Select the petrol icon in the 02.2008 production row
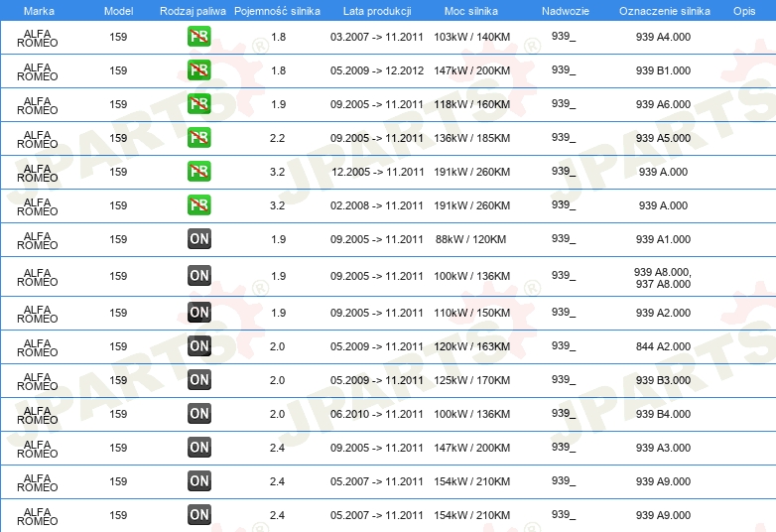The height and width of the screenshot is (532, 776). click(198, 204)
